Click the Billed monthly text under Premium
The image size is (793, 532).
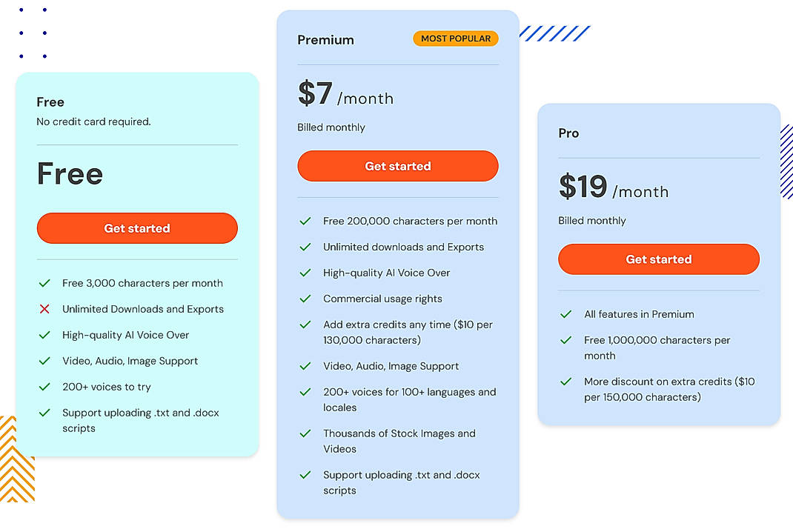tap(331, 127)
